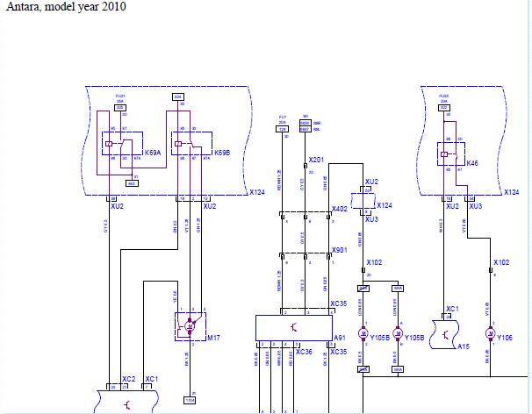
Task: Select the K69A relay symbol
Action: [x=123, y=144]
